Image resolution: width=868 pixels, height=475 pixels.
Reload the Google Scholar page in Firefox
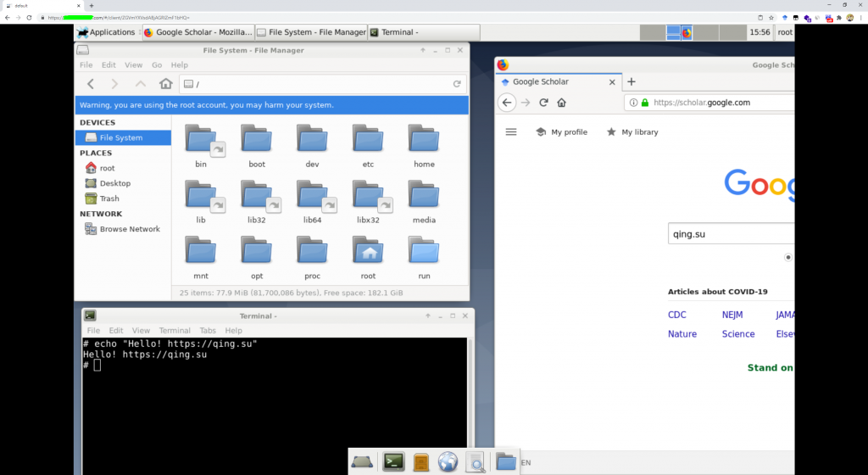(x=543, y=103)
